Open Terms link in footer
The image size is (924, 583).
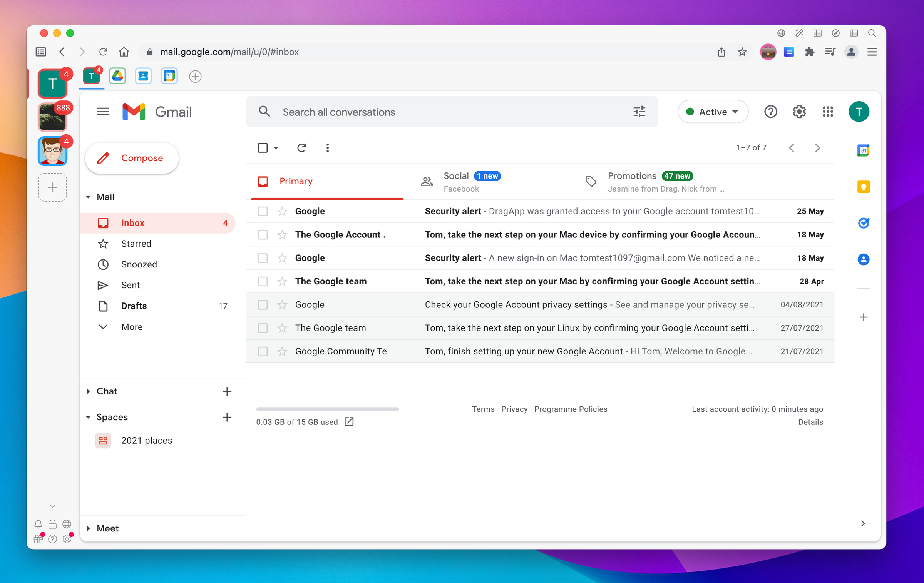(x=483, y=409)
